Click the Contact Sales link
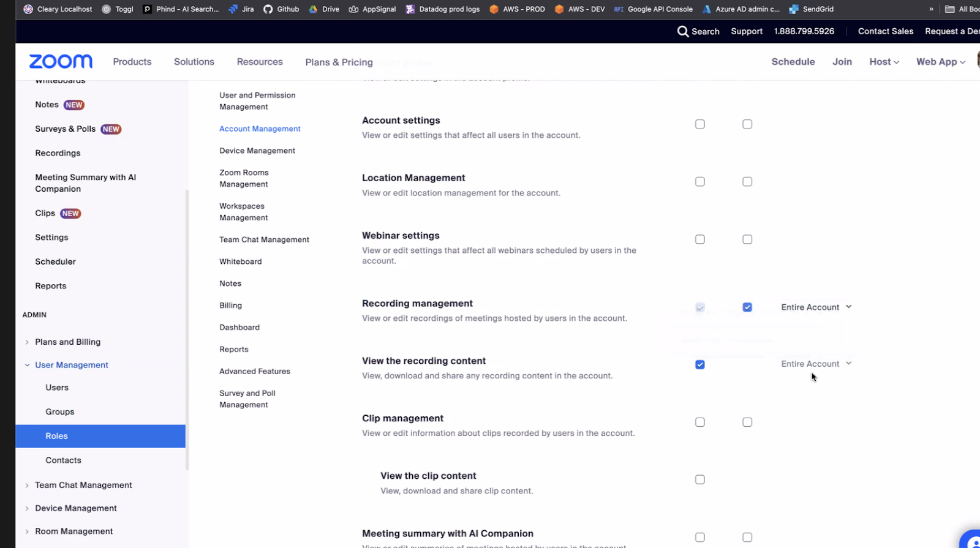Screen dimensions: 980x548 tap(885, 31)
